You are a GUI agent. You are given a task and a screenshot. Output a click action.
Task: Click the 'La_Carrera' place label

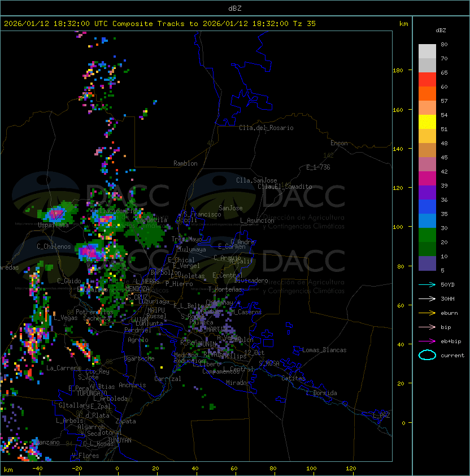pyautogui.click(x=63, y=368)
